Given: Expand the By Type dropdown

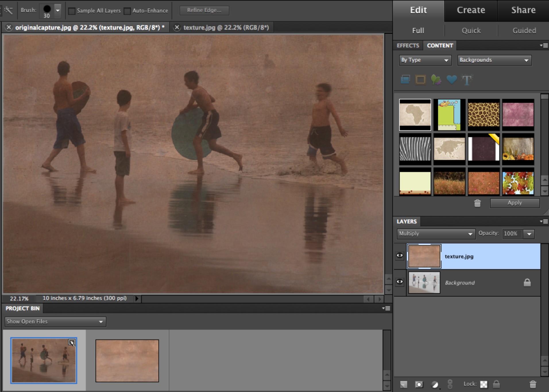Looking at the screenshot, I should coord(425,60).
